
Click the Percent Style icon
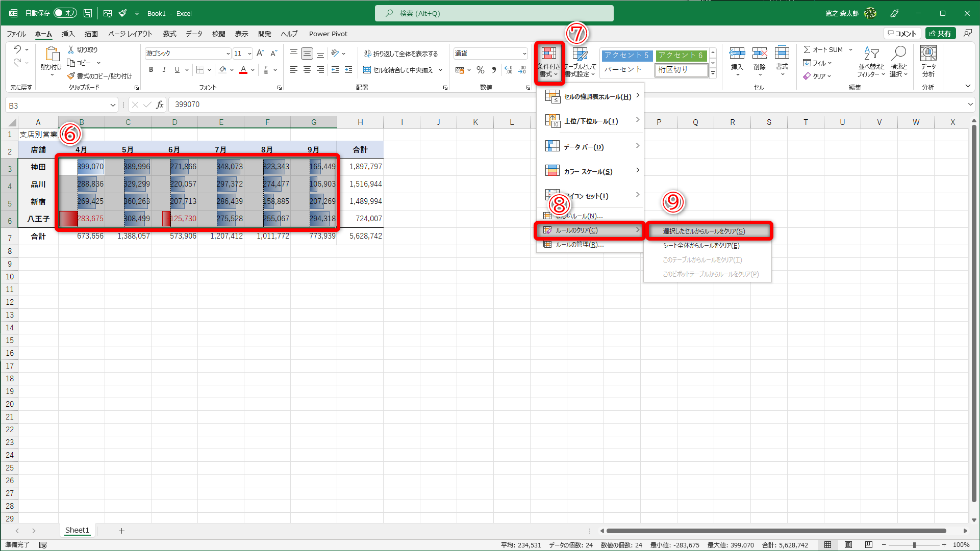point(480,70)
